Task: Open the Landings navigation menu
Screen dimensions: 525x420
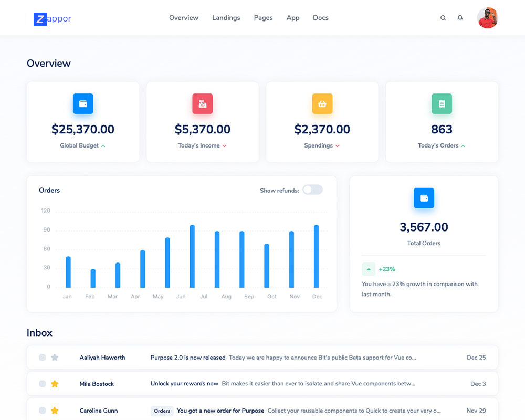Action: 226,18
